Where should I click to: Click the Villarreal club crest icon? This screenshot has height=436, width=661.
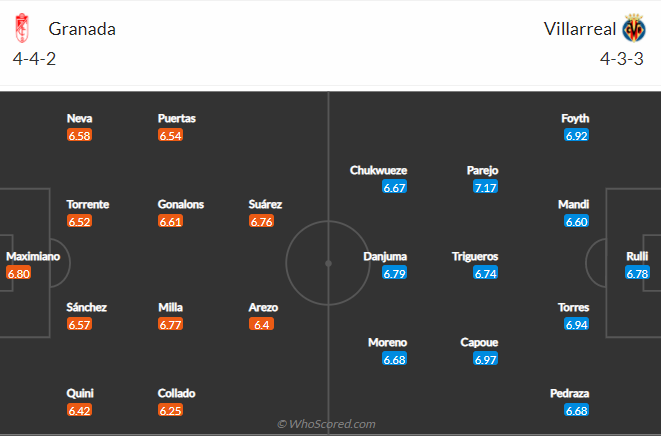[x=634, y=28]
